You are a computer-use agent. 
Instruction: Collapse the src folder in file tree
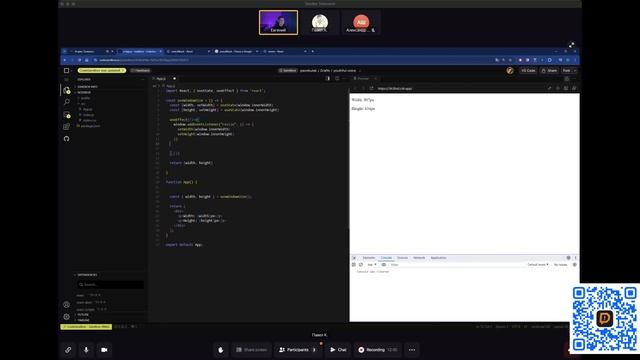pos(83,104)
